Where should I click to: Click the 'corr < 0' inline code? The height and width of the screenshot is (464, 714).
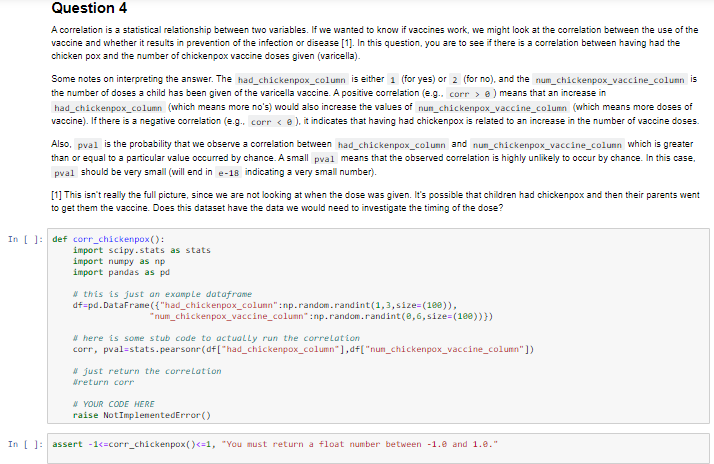tap(272, 122)
